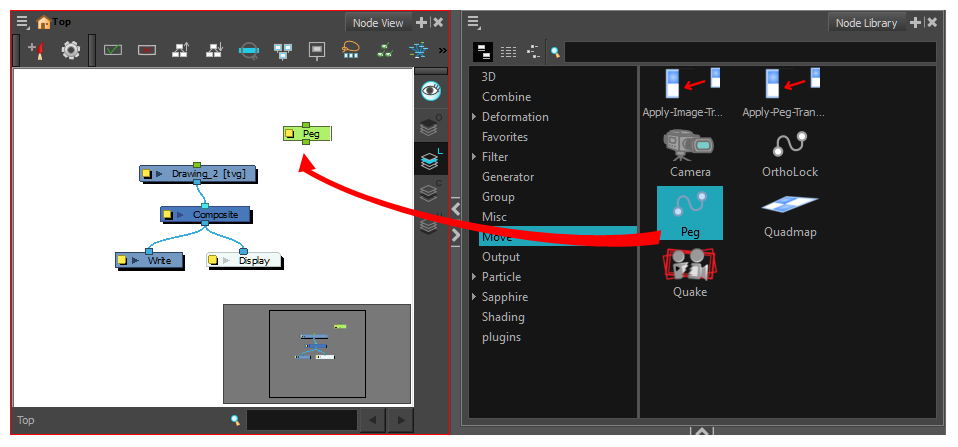The width and height of the screenshot is (958, 447).
Task: Click the enable node green checkmark icon
Action: pyautogui.click(x=112, y=50)
